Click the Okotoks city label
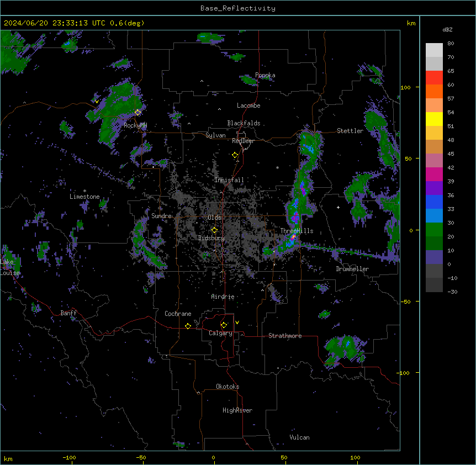 point(228,387)
